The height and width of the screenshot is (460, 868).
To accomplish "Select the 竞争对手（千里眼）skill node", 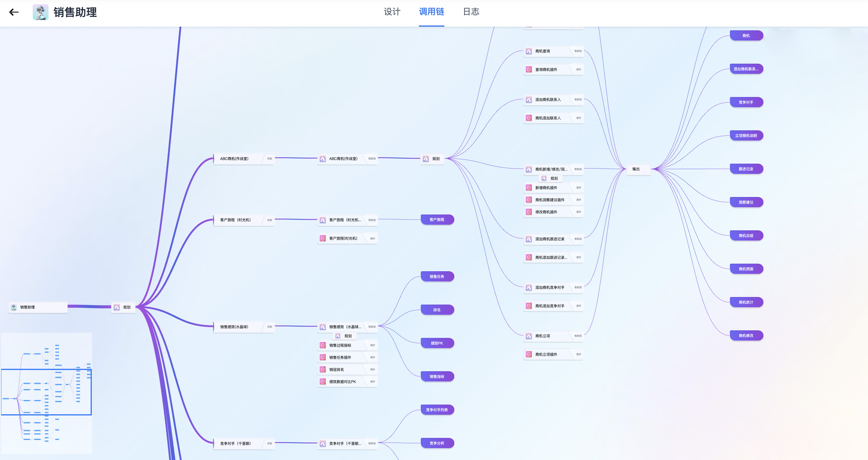I will (x=244, y=444).
